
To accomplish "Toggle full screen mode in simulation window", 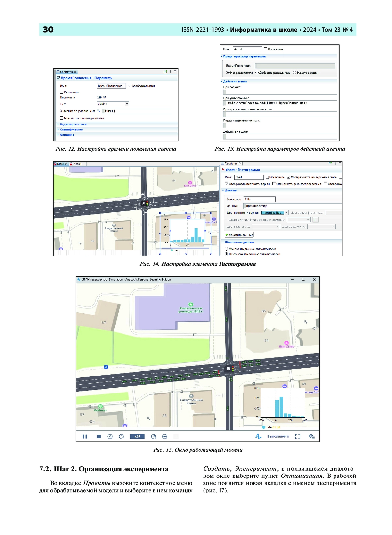I will [x=298, y=436].
